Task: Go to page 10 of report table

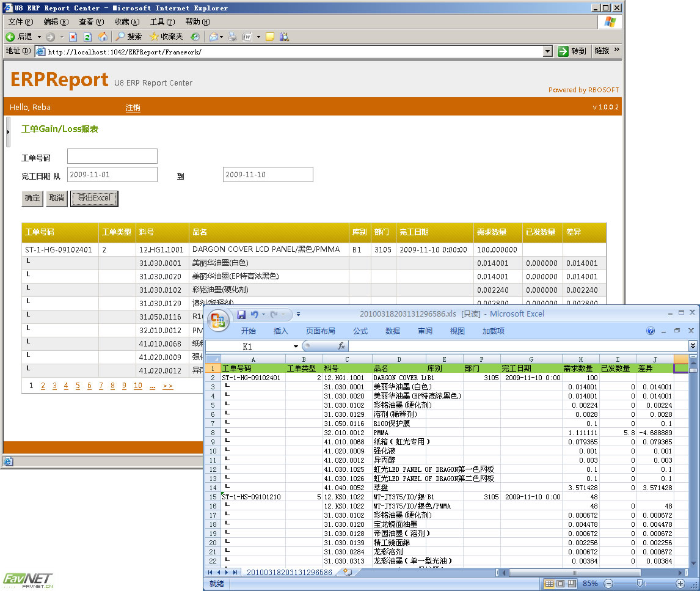Action: (138, 386)
